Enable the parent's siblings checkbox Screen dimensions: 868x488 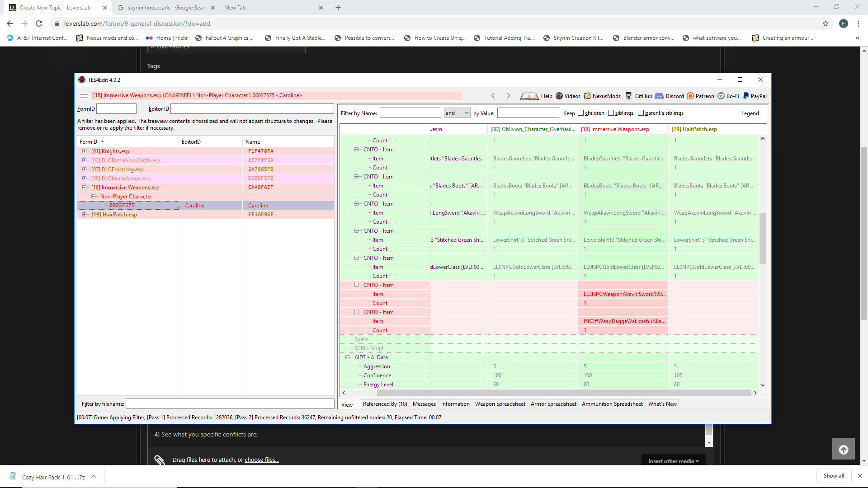click(641, 113)
